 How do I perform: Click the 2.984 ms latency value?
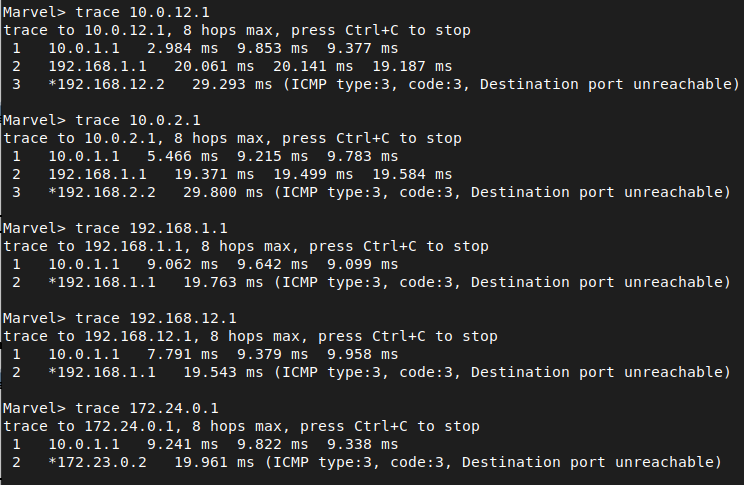pos(182,48)
